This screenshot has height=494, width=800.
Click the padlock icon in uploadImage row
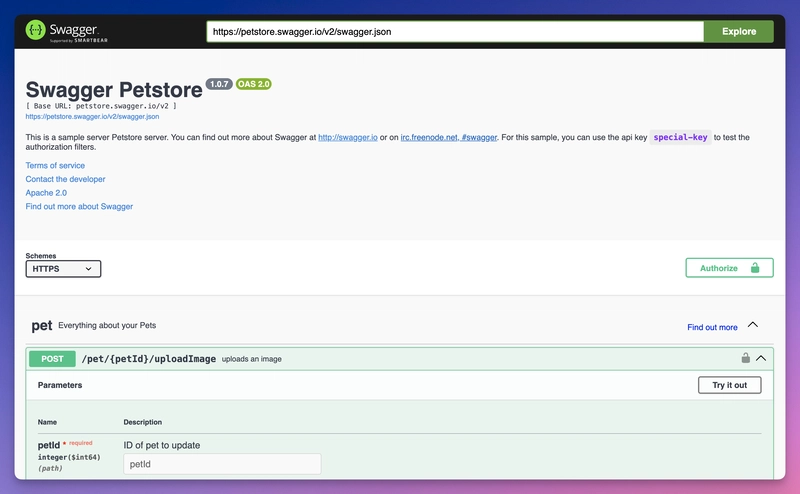tap(745, 358)
